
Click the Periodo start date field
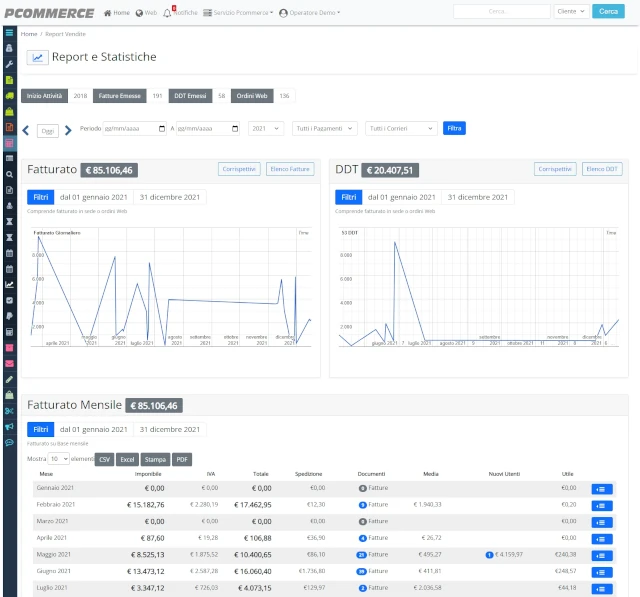[x=134, y=129]
